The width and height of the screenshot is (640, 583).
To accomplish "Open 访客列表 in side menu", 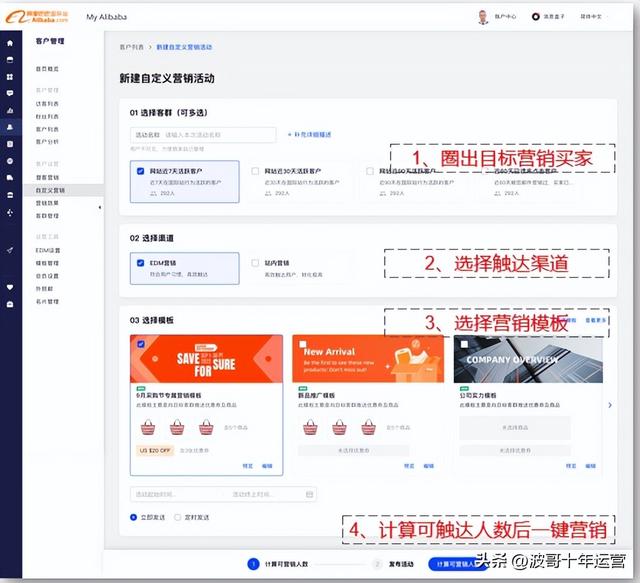I will tap(47, 104).
